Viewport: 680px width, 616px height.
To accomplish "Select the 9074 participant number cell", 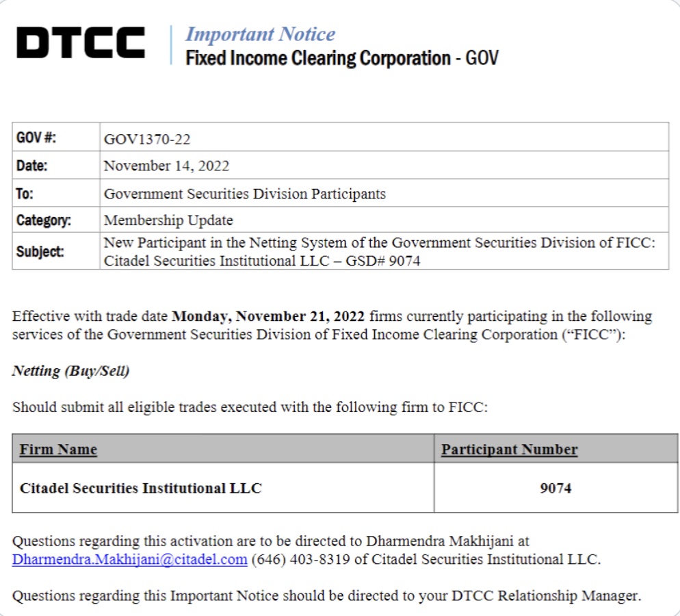I will [x=555, y=488].
